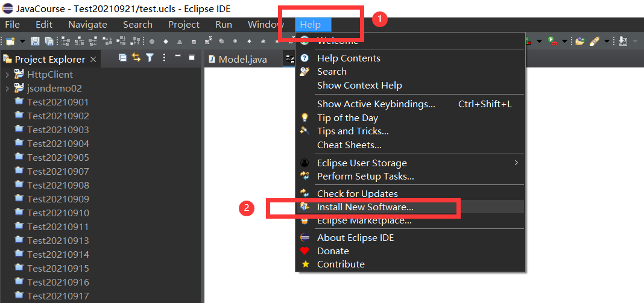Open the Project Explorer filter icon
This screenshot has height=303, width=644.
[x=150, y=57]
